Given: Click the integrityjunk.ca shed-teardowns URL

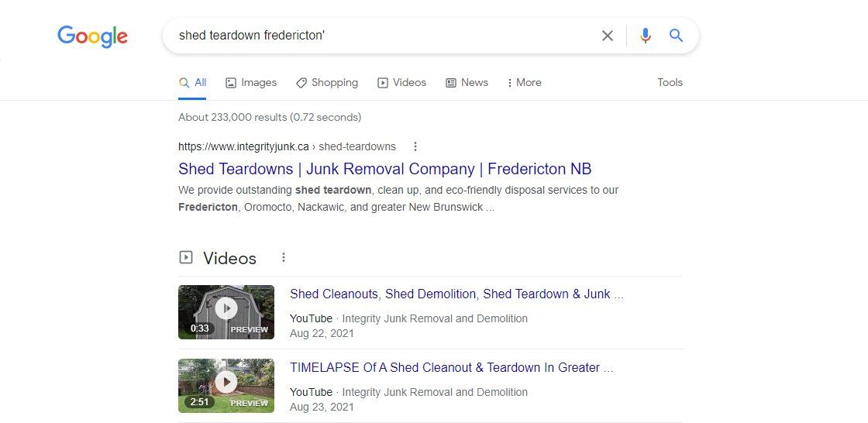Looking at the screenshot, I should (x=287, y=146).
